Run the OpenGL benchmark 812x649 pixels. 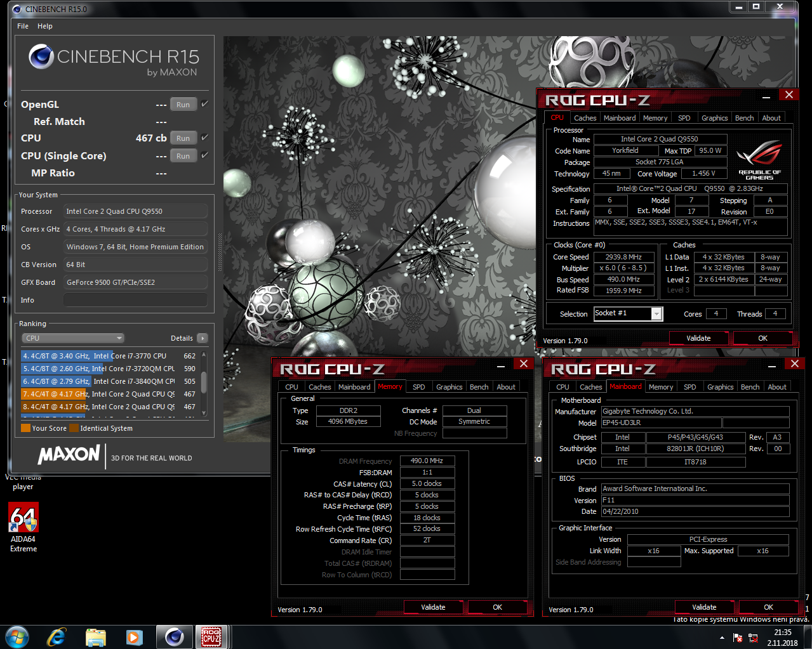tap(183, 105)
